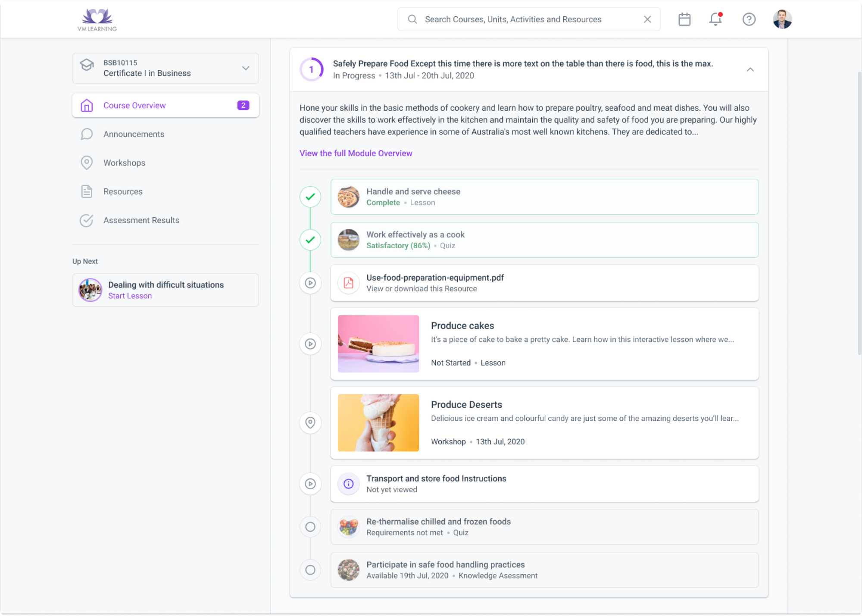Expand Certificate I in Business course dropdown
The height and width of the screenshot is (616, 862).
[x=246, y=68]
